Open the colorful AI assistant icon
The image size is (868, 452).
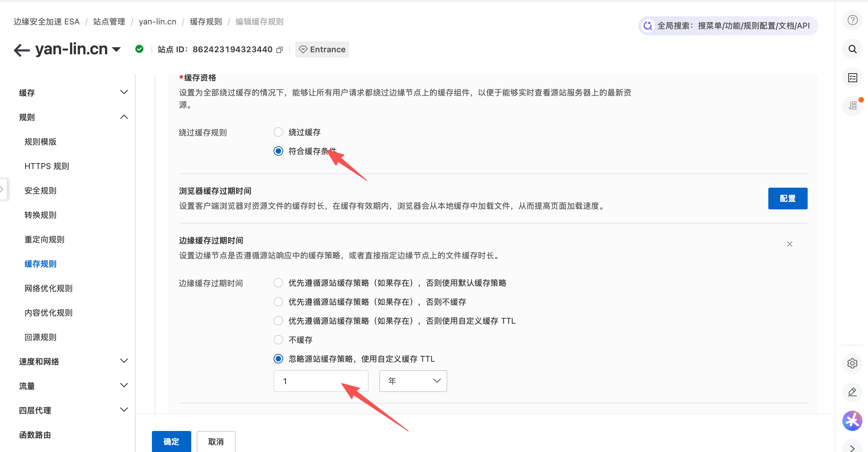tap(852, 421)
